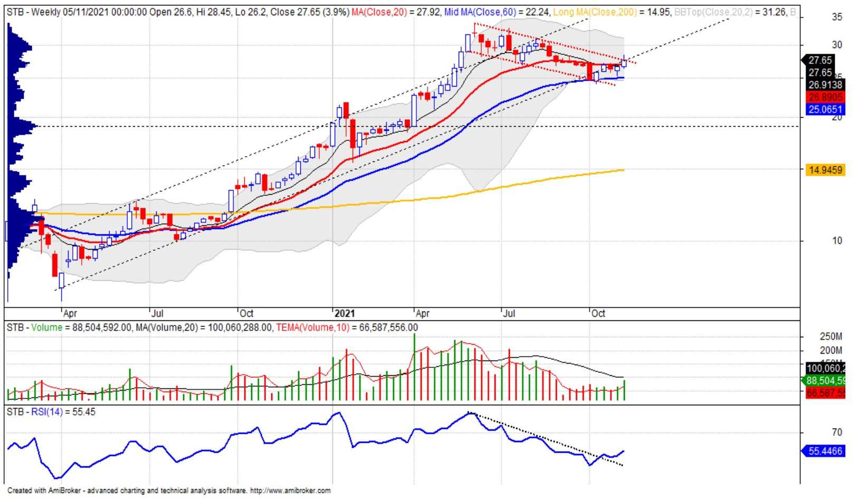Image resolution: width=857 pixels, height=504 pixels.
Task: Click the 250M volume axis tick
Action: [831, 337]
